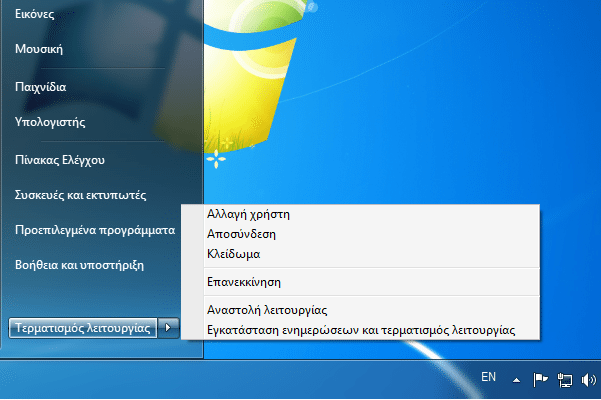Open the network connection tray icon
This screenshot has width=601, height=400.
coord(565,380)
